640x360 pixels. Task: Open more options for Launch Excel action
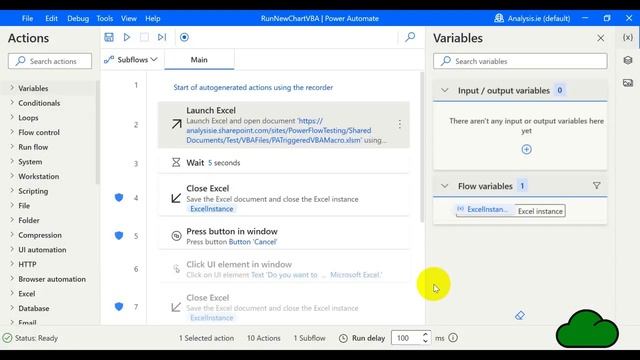pyautogui.click(x=400, y=124)
